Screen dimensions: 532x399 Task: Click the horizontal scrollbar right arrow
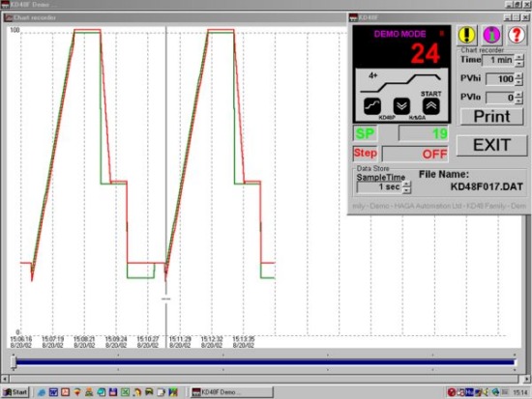pos(527,379)
